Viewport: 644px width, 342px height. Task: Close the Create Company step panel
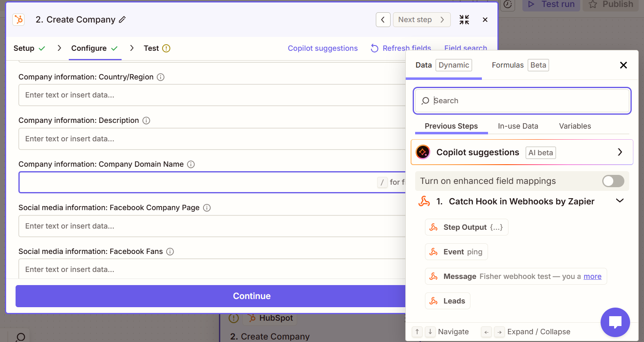coord(485,20)
